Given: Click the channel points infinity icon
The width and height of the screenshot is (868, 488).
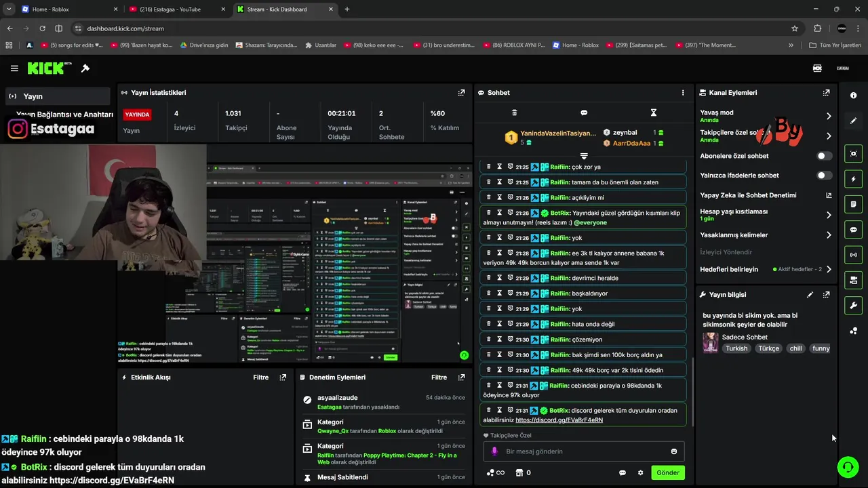Looking at the screenshot, I should 496,473.
